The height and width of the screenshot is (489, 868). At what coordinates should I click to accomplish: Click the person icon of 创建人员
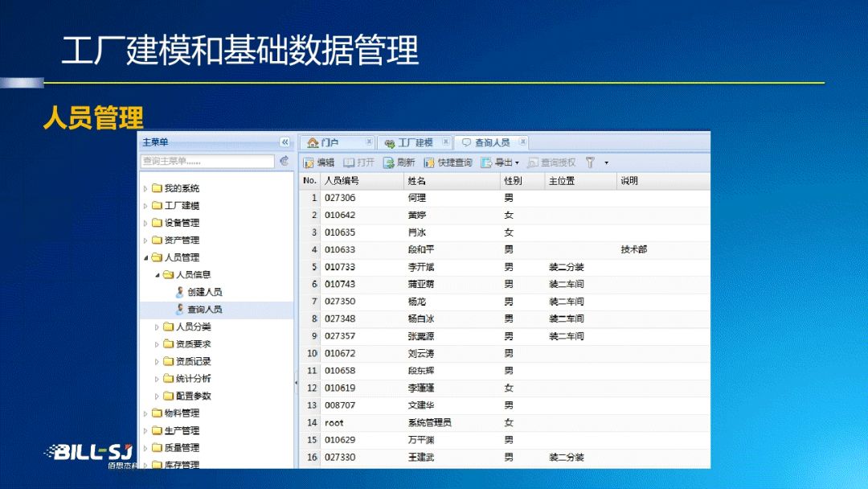coord(180,292)
